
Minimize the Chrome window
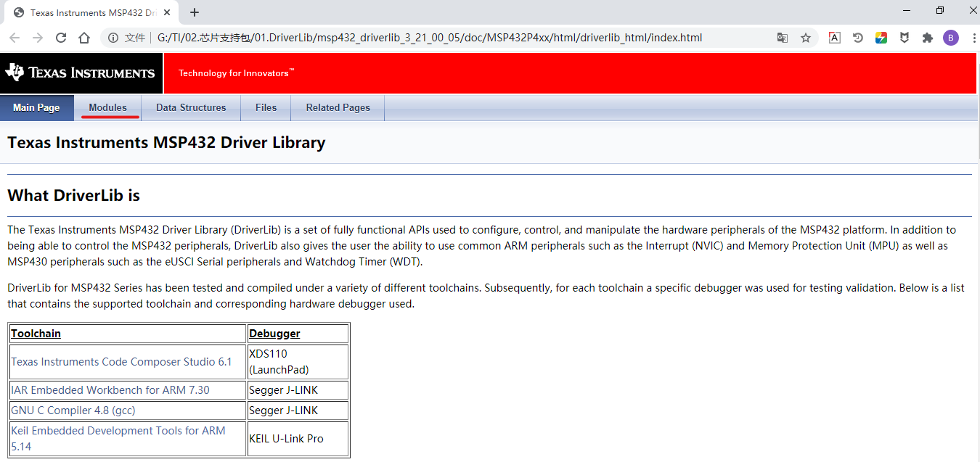pos(907,11)
